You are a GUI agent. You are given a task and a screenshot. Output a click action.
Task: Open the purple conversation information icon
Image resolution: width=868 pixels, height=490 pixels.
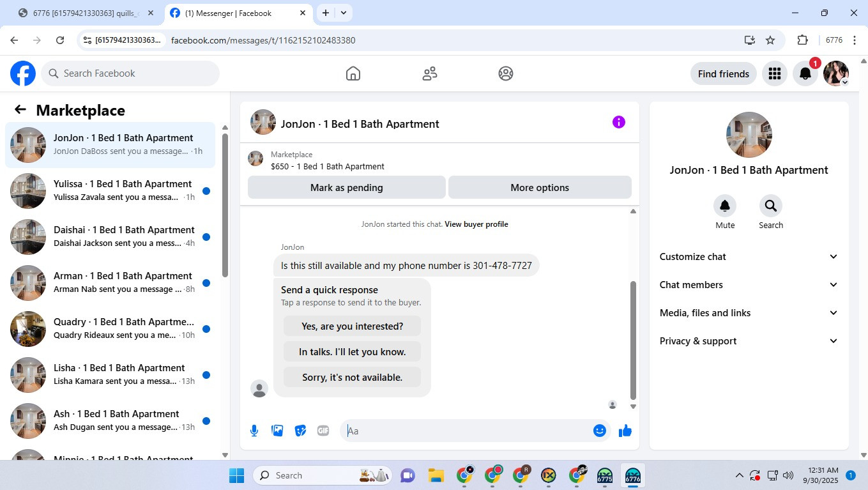tap(618, 122)
